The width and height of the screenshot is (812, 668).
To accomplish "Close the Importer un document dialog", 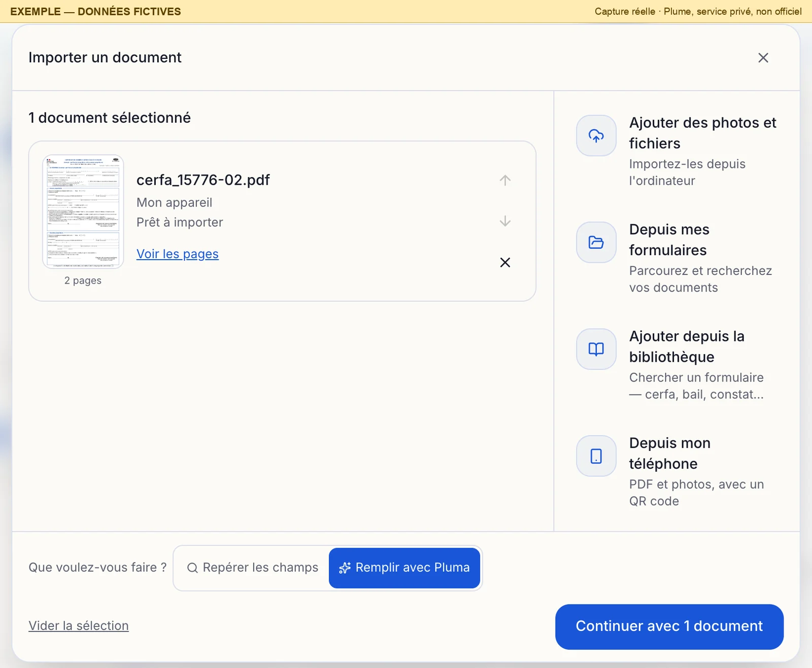I will point(763,58).
